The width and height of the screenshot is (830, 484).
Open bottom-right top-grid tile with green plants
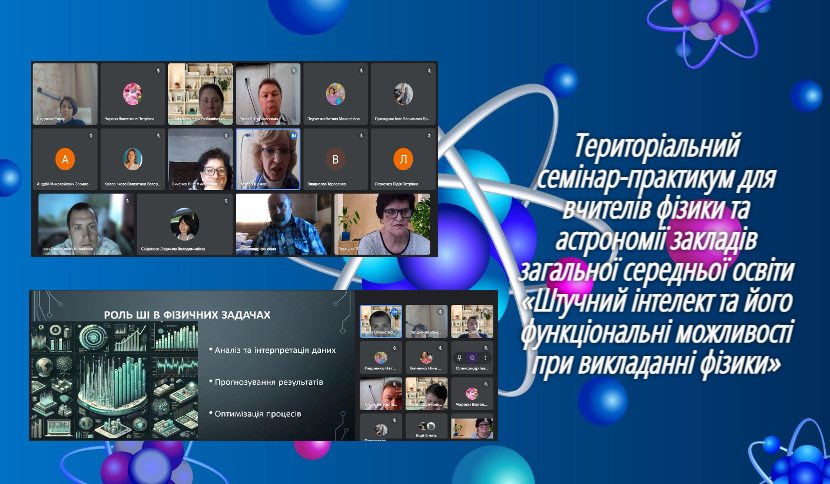(x=382, y=225)
